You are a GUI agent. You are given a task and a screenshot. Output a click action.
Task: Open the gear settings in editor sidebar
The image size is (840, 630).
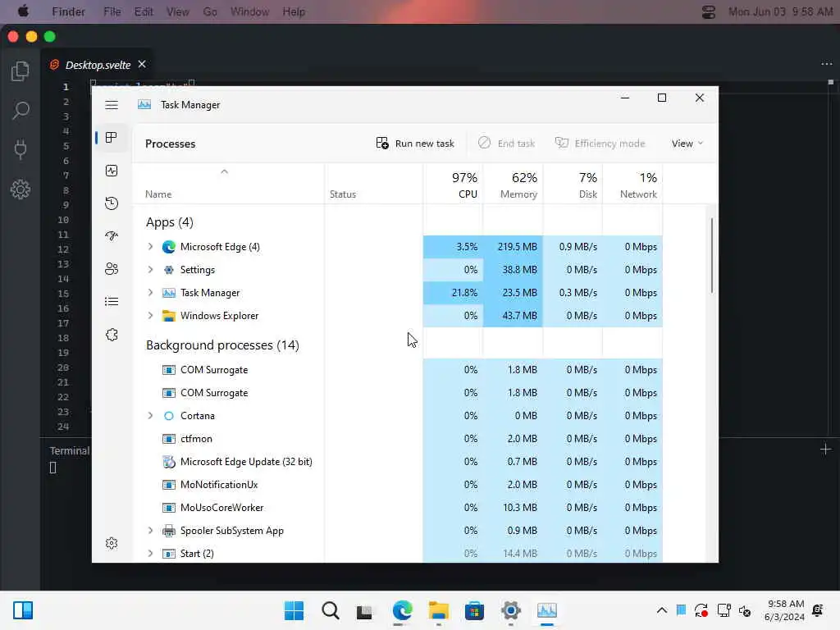(x=21, y=189)
